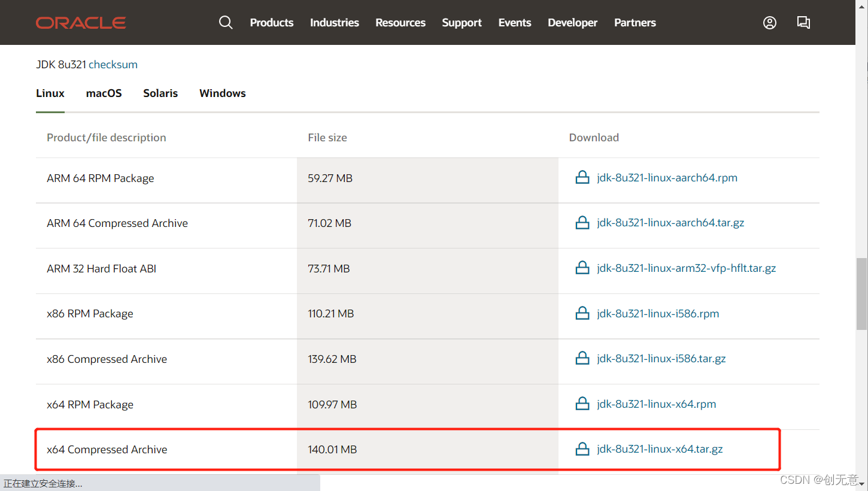Click the '109.97 MB' file size

point(333,405)
